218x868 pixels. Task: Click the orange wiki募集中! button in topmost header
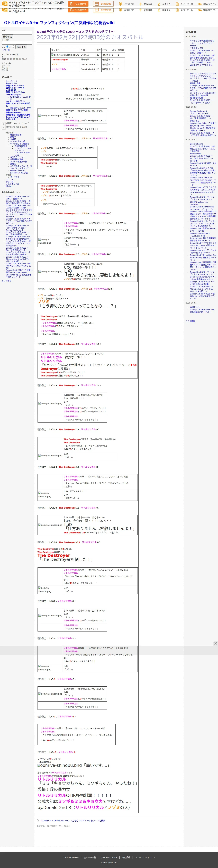[x=78, y=4]
